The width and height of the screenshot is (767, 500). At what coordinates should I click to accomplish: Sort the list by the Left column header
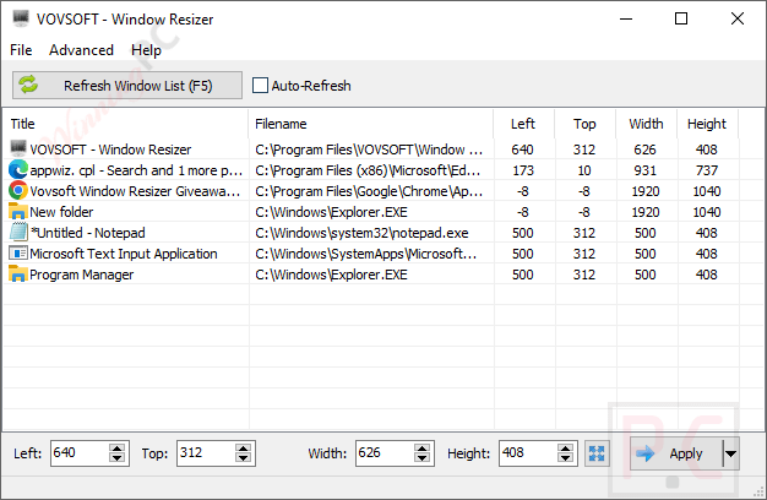(524, 124)
